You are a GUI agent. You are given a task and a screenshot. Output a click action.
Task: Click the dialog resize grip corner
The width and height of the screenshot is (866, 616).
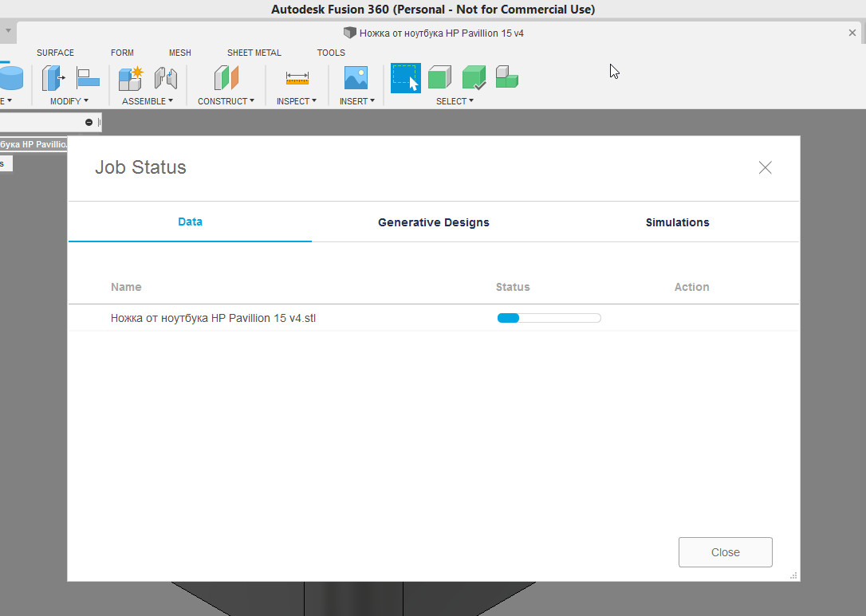(793, 575)
